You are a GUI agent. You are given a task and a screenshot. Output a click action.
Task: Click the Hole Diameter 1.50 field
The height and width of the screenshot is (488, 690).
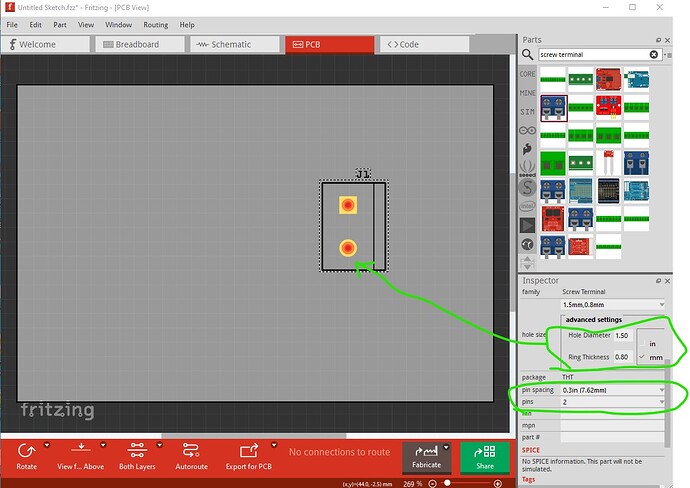[624, 335]
